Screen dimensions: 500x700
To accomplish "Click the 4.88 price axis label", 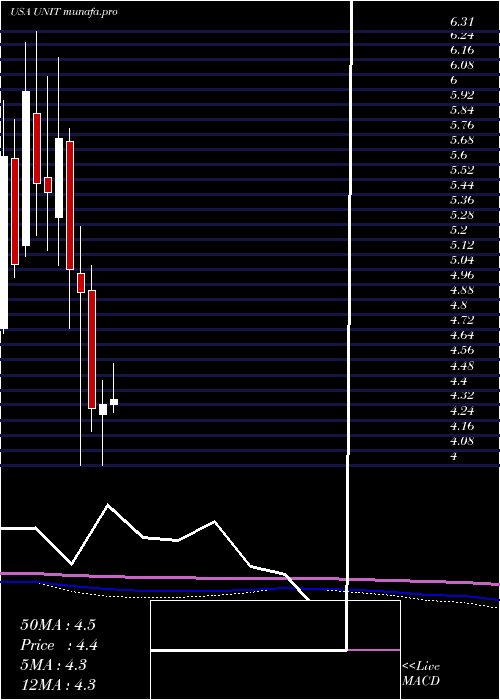I will [x=462, y=290].
